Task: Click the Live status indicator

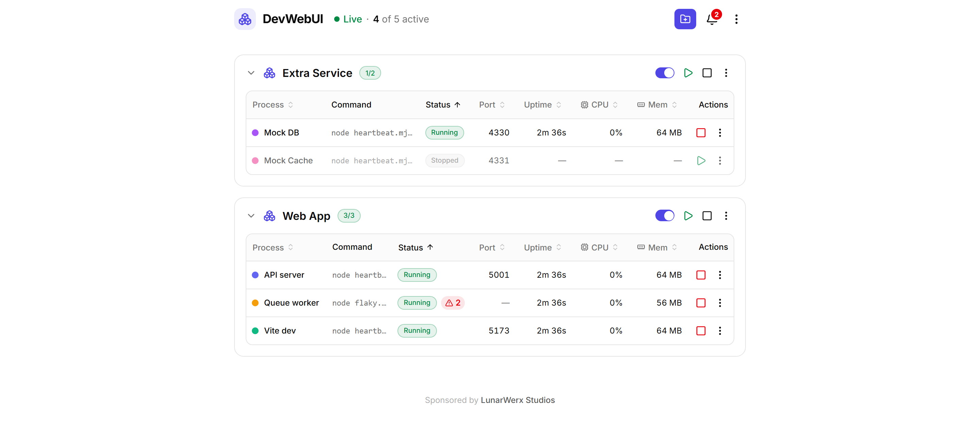Action: tap(348, 19)
